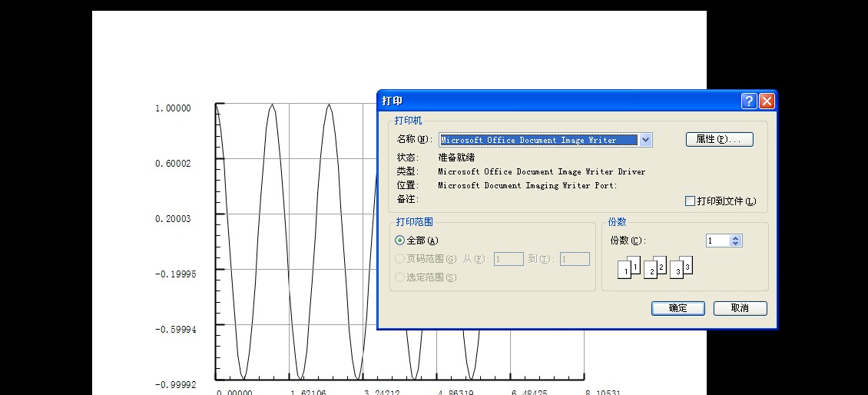Enable the 打印到文件 checkbox
Screen dimensions: 868x395
click(x=690, y=201)
